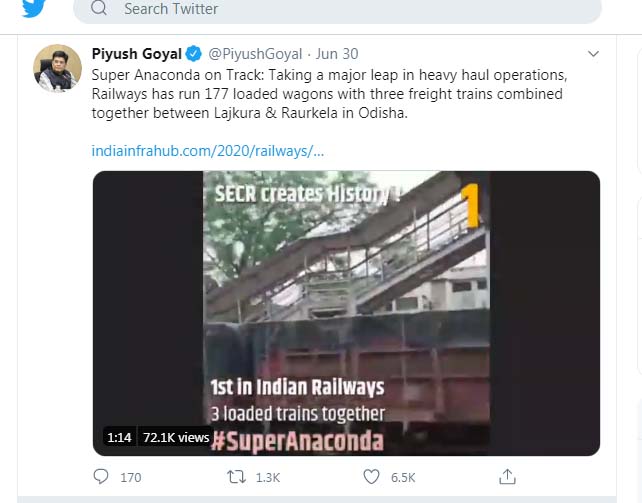Image resolution: width=642 pixels, height=503 pixels.
Task: Click the Twitter bird logo
Action: pyautogui.click(x=33, y=8)
